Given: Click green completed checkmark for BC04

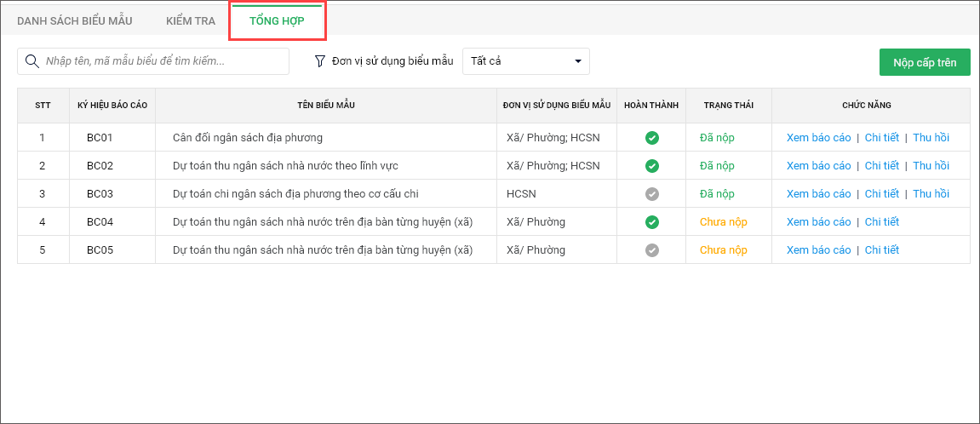Looking at the screenshot, I should click(x=651, y=222).
